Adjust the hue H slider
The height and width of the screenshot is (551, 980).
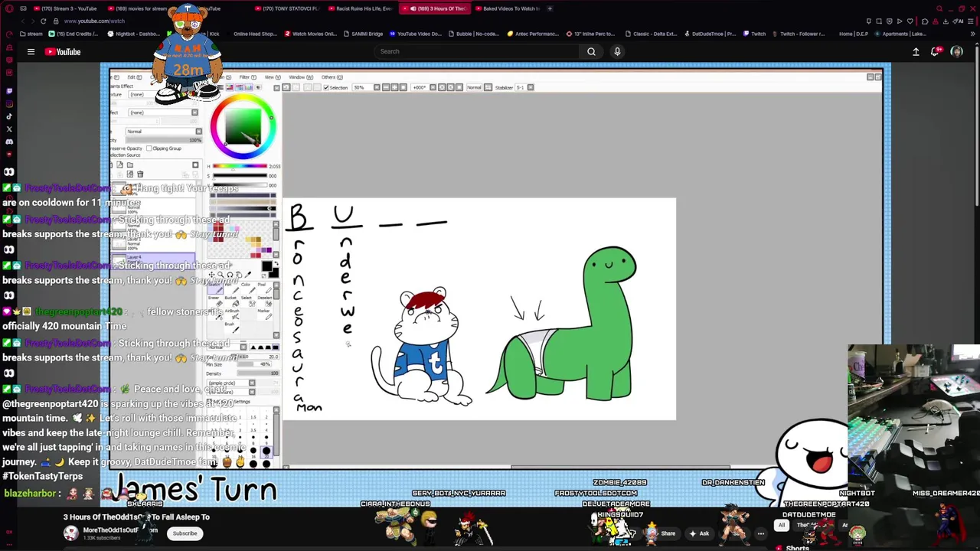(240, 166)
